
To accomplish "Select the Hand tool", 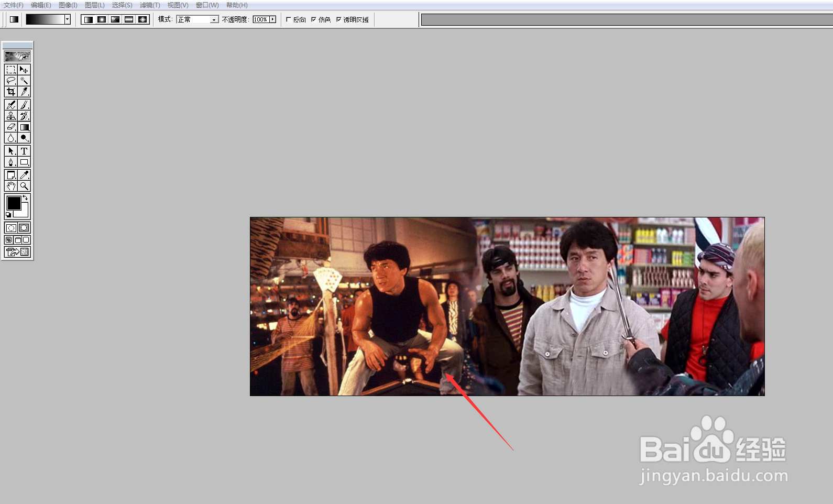I will (x=11, y=186).
